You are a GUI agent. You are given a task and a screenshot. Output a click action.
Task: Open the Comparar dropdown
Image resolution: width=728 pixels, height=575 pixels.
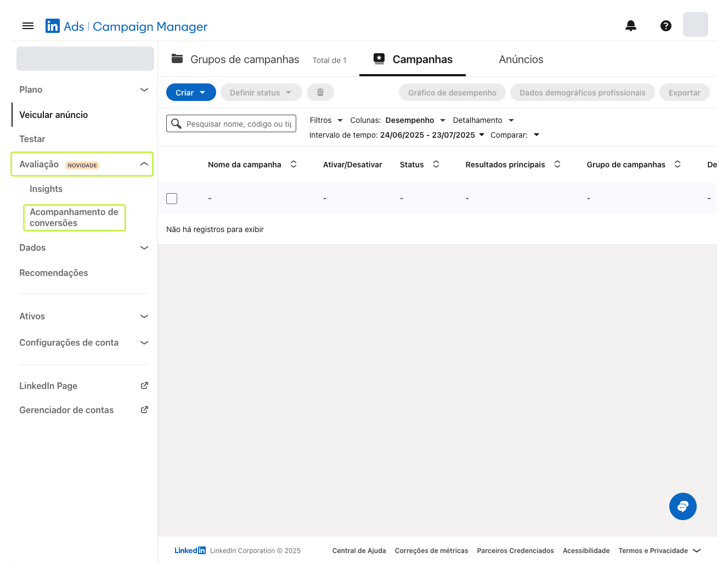515,135
